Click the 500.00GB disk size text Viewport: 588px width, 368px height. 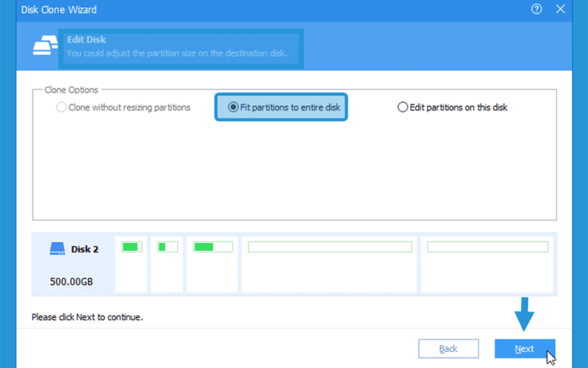pos(71,282)
